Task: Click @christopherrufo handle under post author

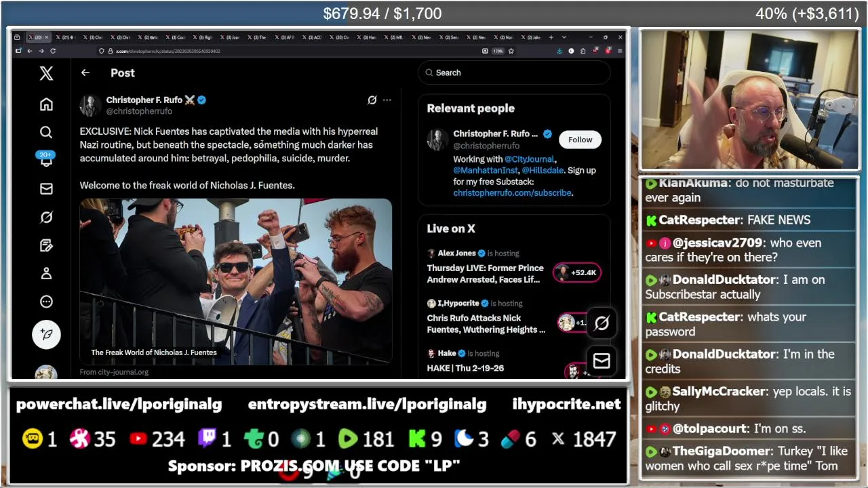Action: (139, 111)
